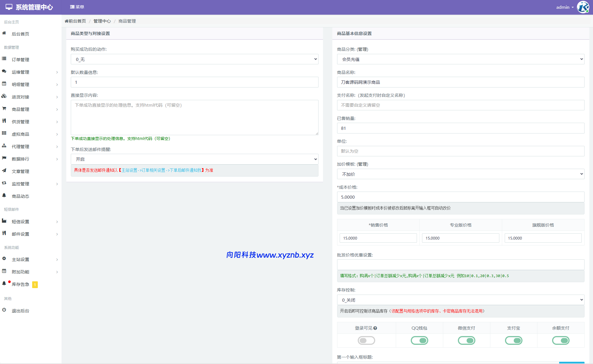593x364 pixels.
Task: Click the shopping cart icon for 商品管理
Action: (4, 109)
